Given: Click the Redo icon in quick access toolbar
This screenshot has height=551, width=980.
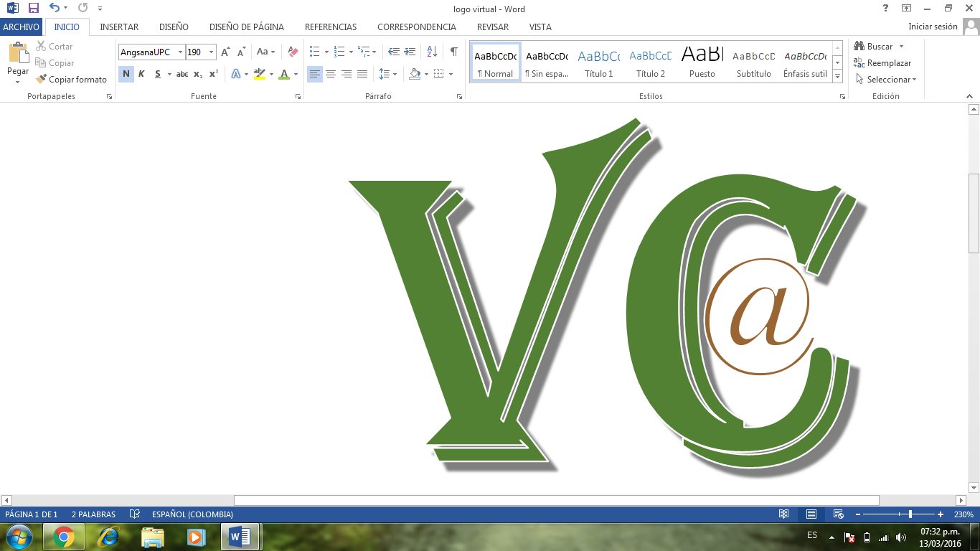Looking at the screenshot, I should (83, 9).
